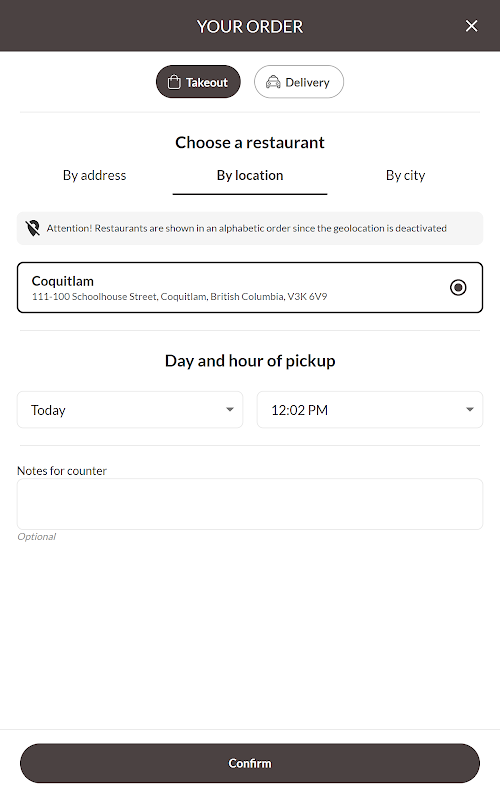Click the Notes for counter label
The width and height of the screenshot is (500, 800).
point(62,471)
